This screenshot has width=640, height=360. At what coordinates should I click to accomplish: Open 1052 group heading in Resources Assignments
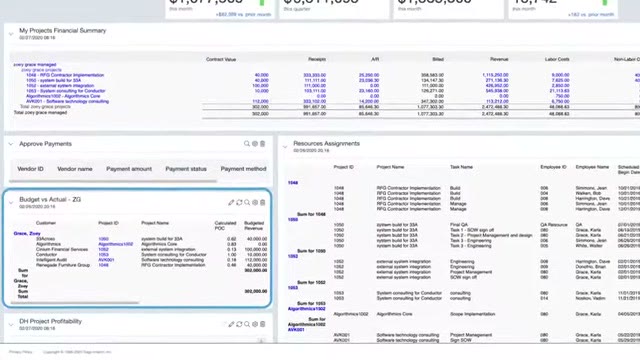[x=293, y=256]
